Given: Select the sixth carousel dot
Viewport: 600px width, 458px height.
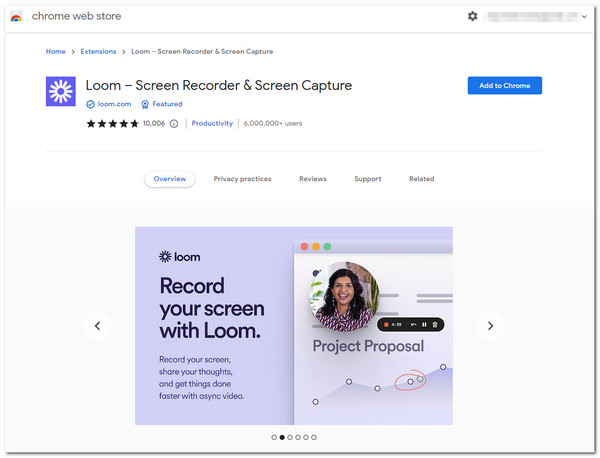Looking at the screenshot, I should tap(314, 437).
